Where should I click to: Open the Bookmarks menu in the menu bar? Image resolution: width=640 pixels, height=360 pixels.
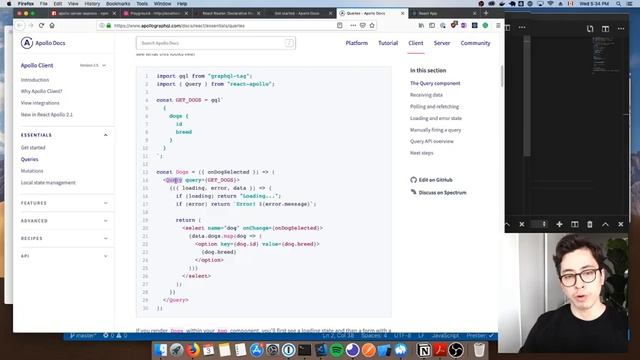[x=118, y=3]
